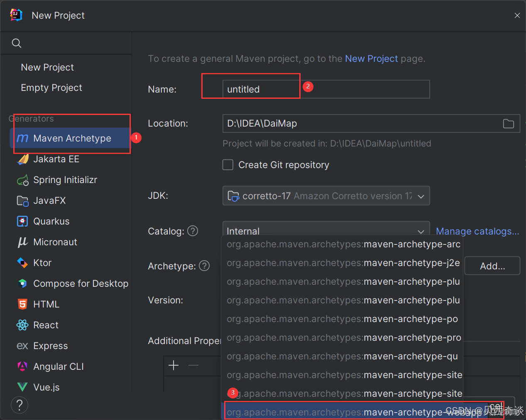Open help with the question mark button
526x420 pixels.
20,405
